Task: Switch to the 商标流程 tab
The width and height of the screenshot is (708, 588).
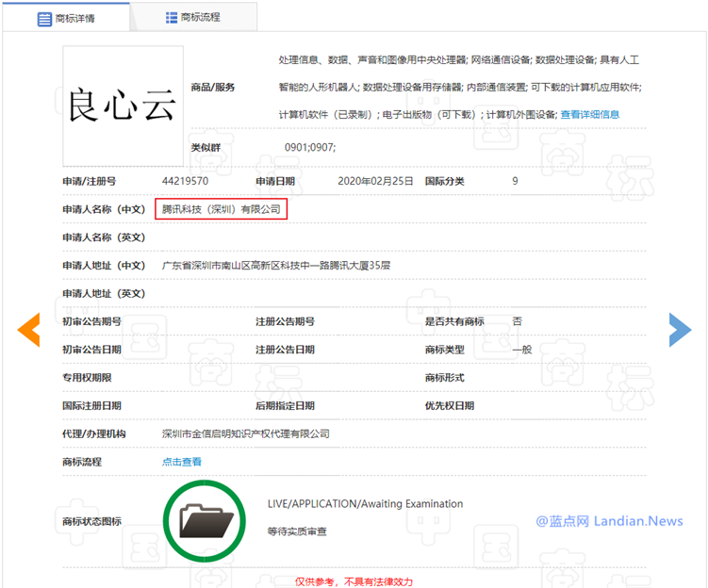Action: pos(193,17)
